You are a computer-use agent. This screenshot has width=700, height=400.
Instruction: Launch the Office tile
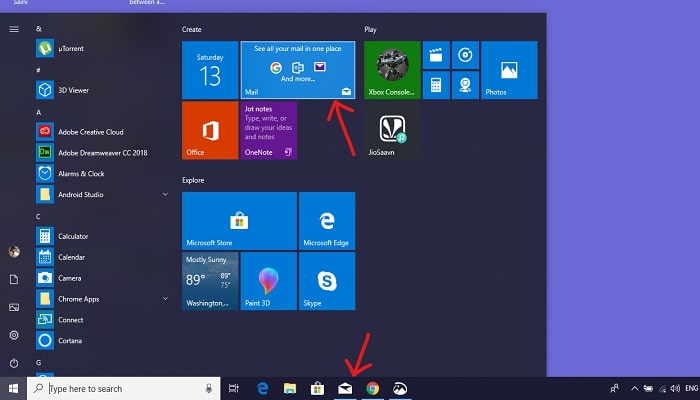pyautogui.click(x=210, y=130)
